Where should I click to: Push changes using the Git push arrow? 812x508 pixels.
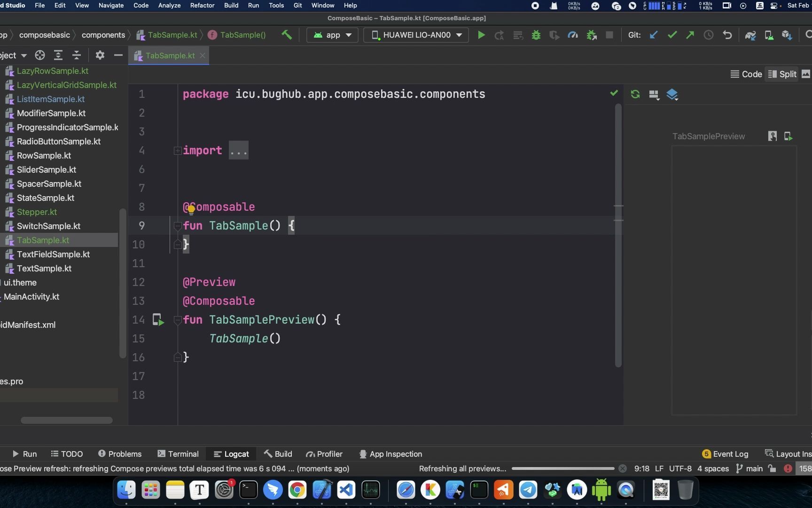(690, 35)
